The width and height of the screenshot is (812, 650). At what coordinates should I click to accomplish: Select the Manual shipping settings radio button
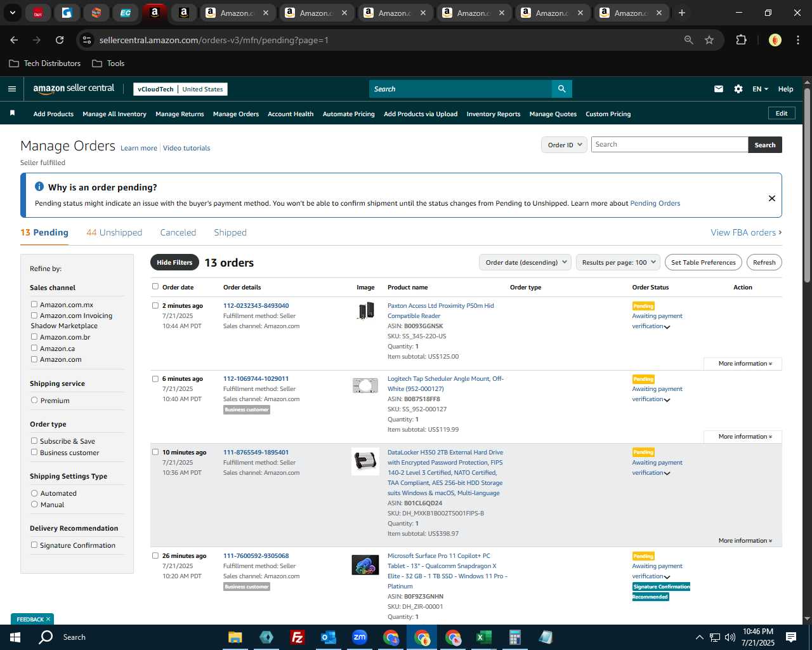[34, 504]
